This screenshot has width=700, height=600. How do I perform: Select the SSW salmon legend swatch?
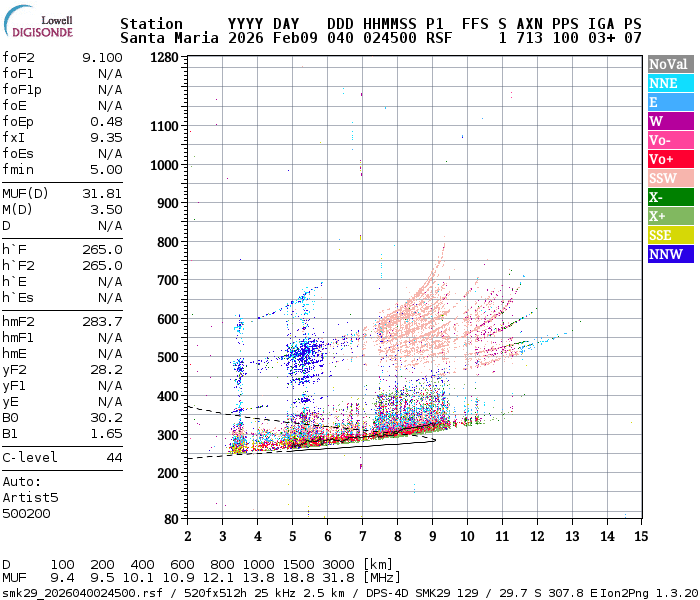click(671, 178)
